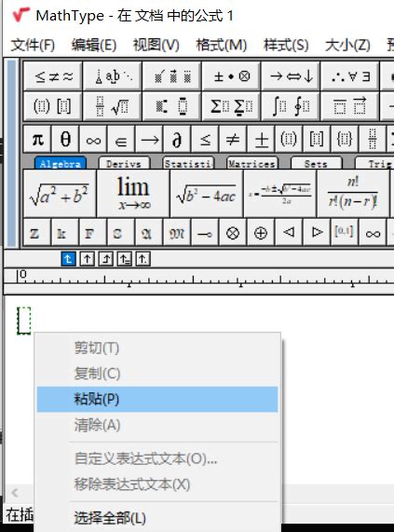Insert the blackboard Z symbol
The image size is (394, 532).
[37, 233]
